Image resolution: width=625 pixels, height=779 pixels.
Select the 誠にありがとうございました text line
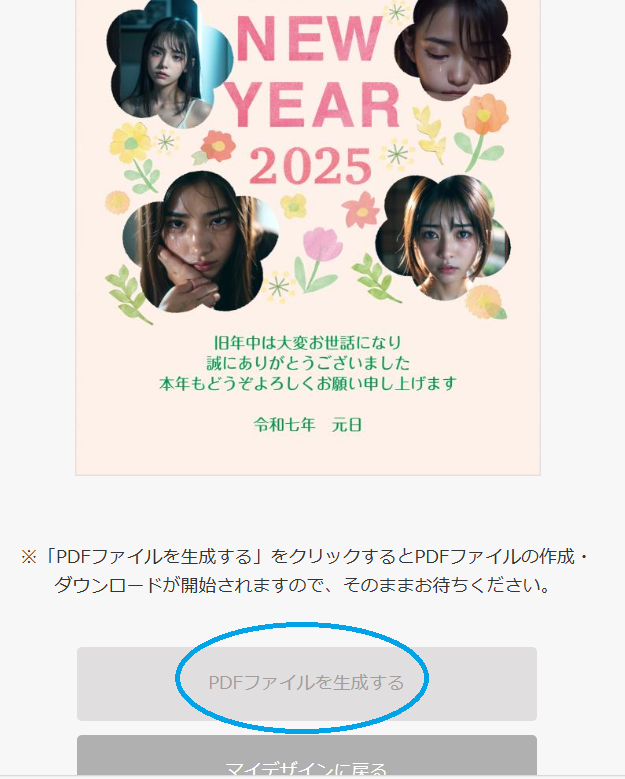click(x=308, y=363)
